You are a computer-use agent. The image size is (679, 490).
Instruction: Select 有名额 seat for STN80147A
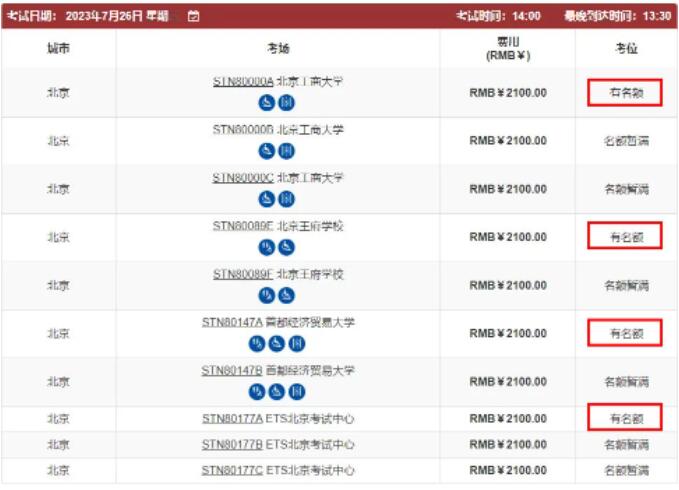pos(625,333)
